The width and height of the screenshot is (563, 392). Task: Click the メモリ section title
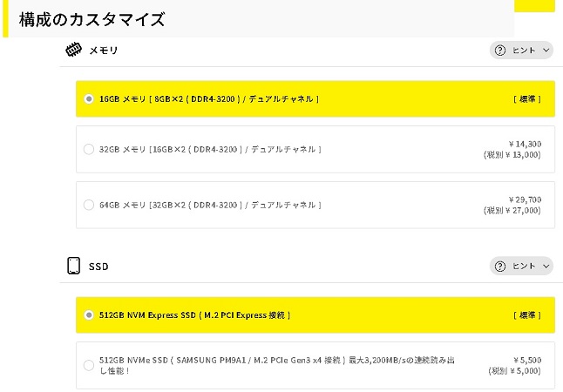click(103, 51)
